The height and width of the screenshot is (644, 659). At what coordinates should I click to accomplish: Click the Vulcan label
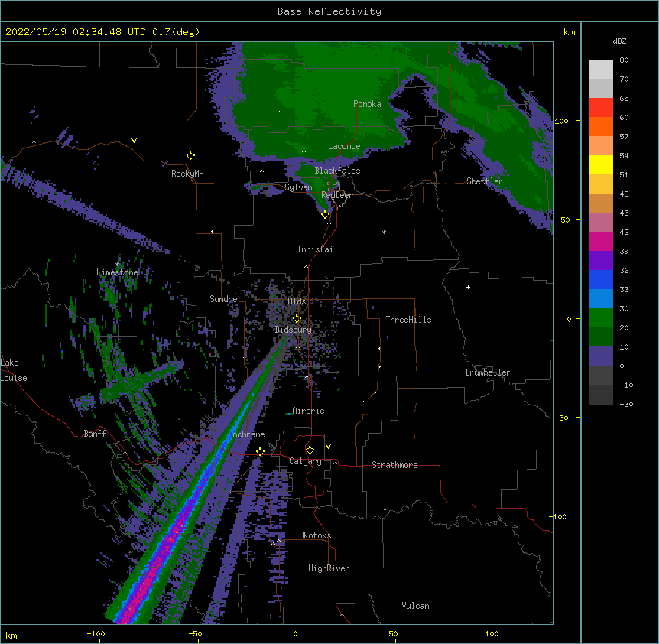pos(415,606)
